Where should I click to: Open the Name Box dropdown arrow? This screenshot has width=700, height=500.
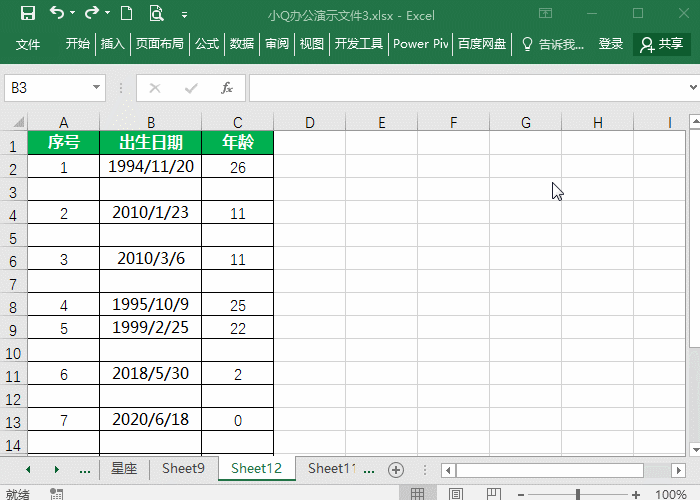click(x=96, y=88)
